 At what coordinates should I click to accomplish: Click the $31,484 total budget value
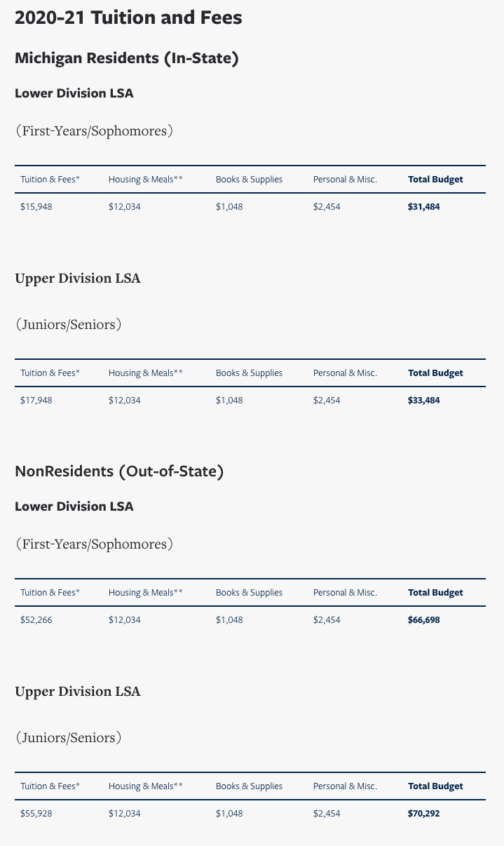point(423,207)
